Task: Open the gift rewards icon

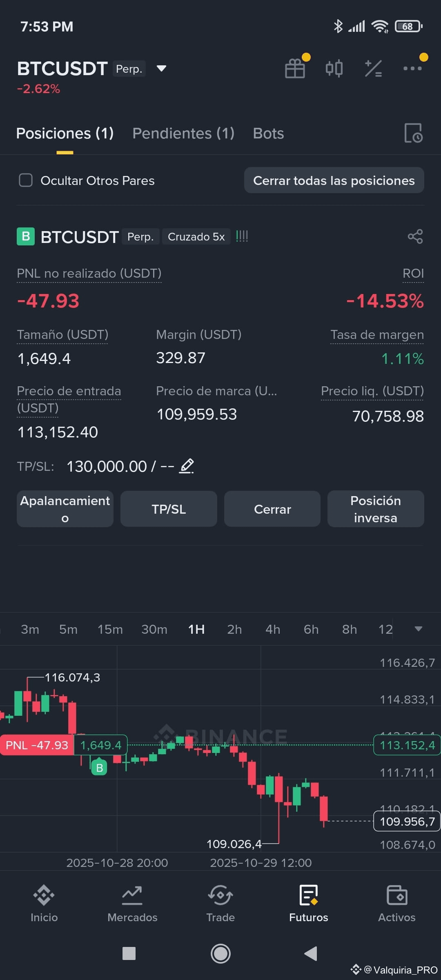Action: 295,68
